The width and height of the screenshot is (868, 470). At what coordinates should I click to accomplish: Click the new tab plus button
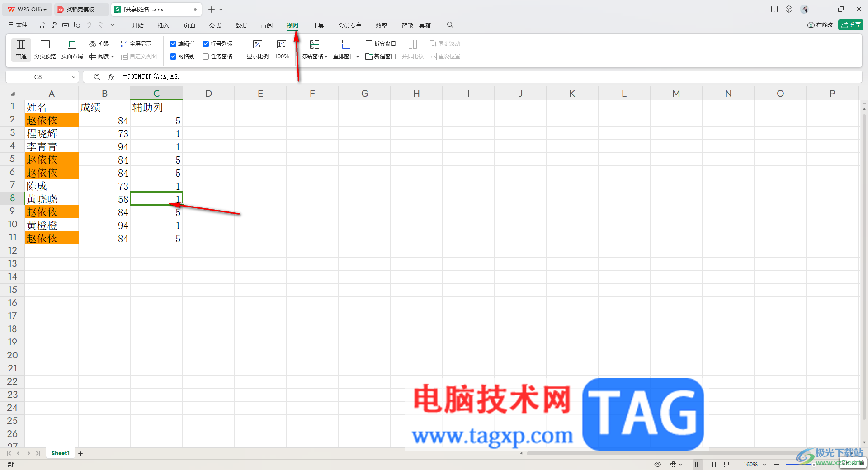(x=211, y=9)
